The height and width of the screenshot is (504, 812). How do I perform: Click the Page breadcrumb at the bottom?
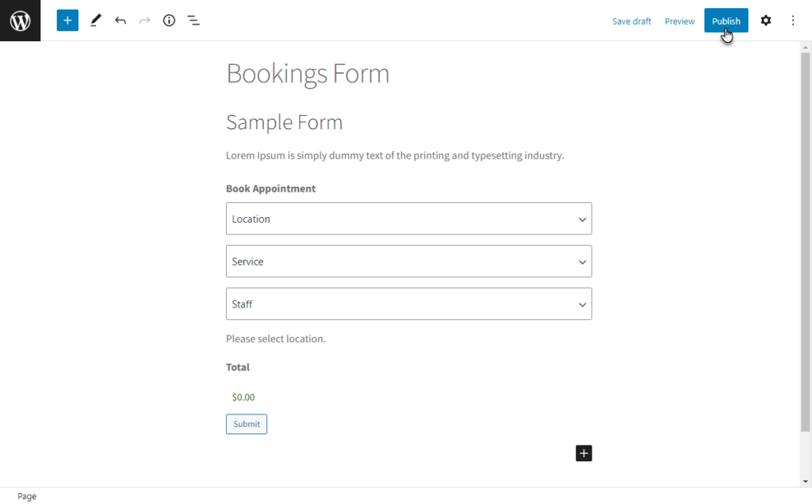pyautogui.click(x=27, y=495)
